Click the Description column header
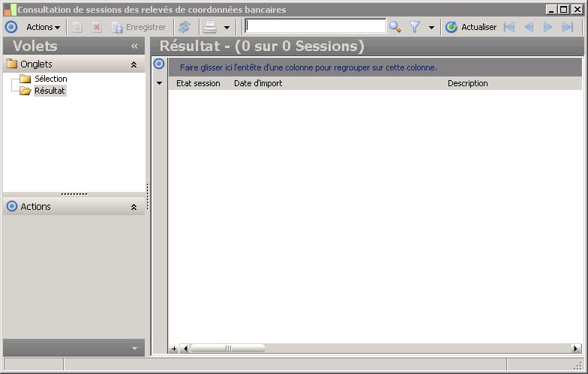Screen dimensions: 588x374 [468, 83]
